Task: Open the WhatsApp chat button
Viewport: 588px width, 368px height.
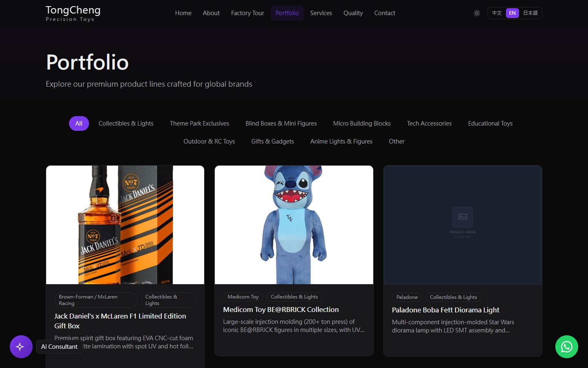Action: click(566, 347)
